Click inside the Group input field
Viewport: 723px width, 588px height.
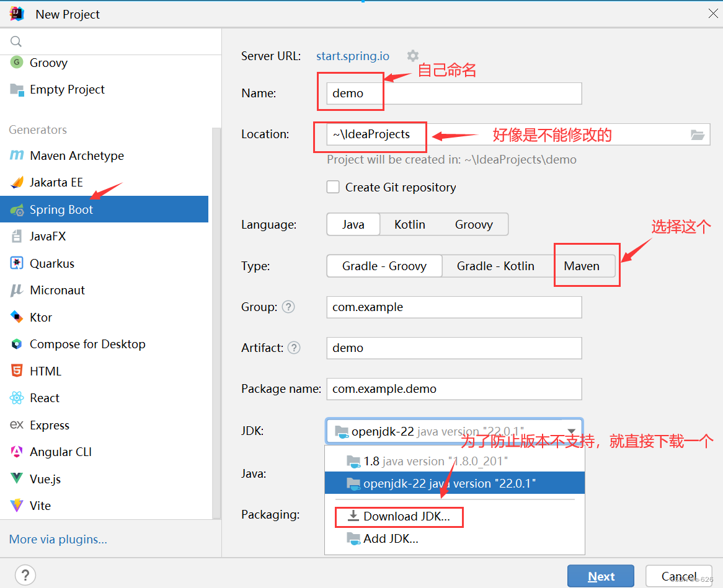pos(454,307)
